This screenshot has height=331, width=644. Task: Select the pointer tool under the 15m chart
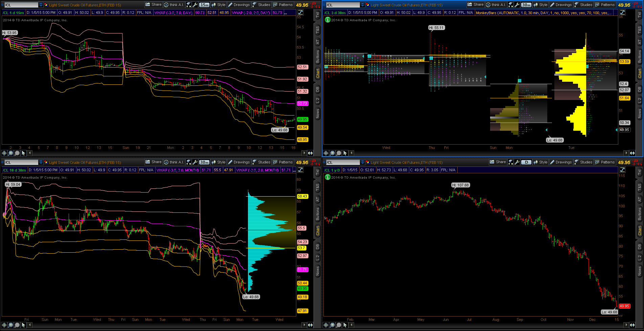(x=23, y=153)
